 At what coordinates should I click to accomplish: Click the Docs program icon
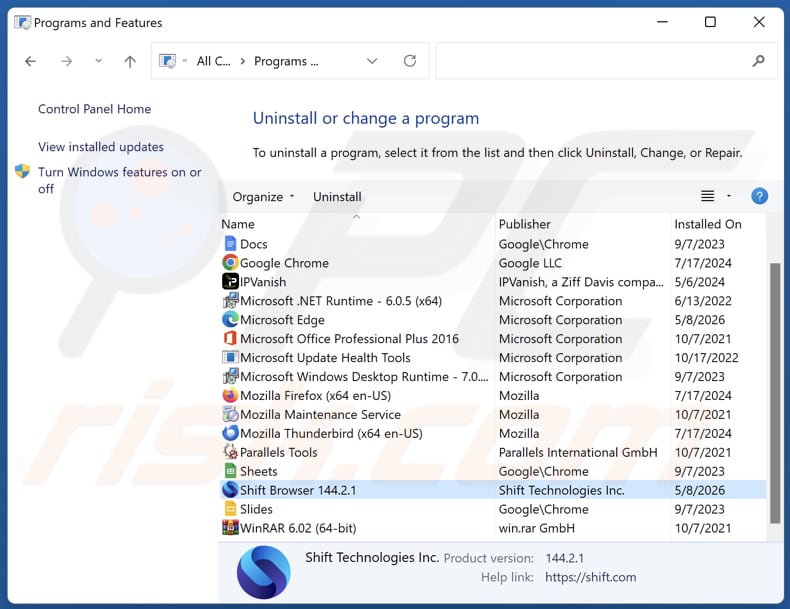[x=230, y=244]
